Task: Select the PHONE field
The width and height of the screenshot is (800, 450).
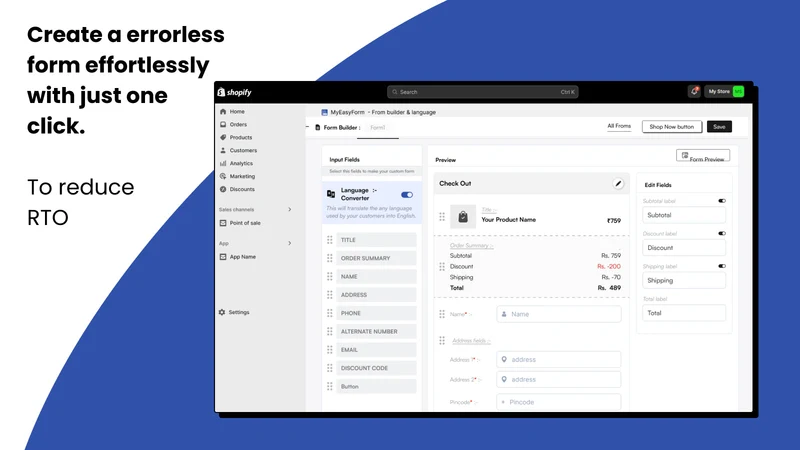Action: [376, 313]
